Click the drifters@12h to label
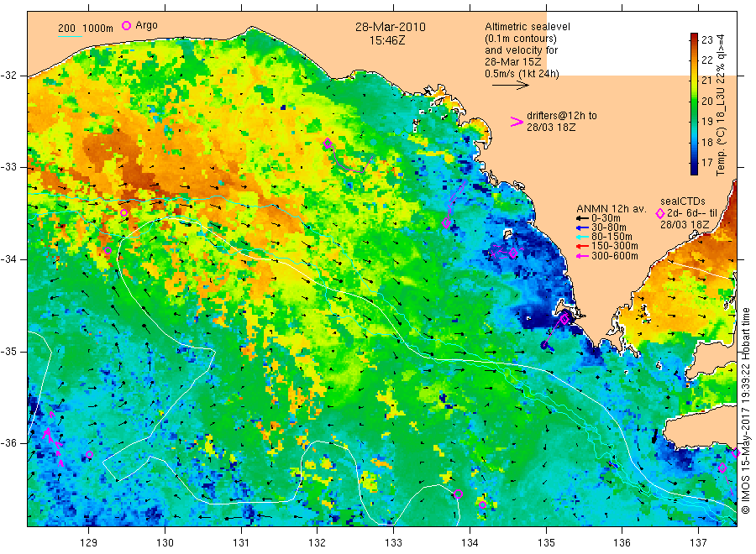 [562, 116]
